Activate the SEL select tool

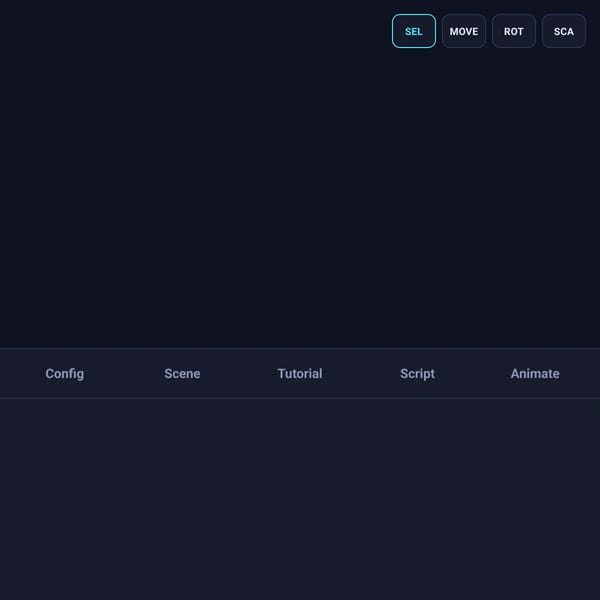click(x=414, y=31)
